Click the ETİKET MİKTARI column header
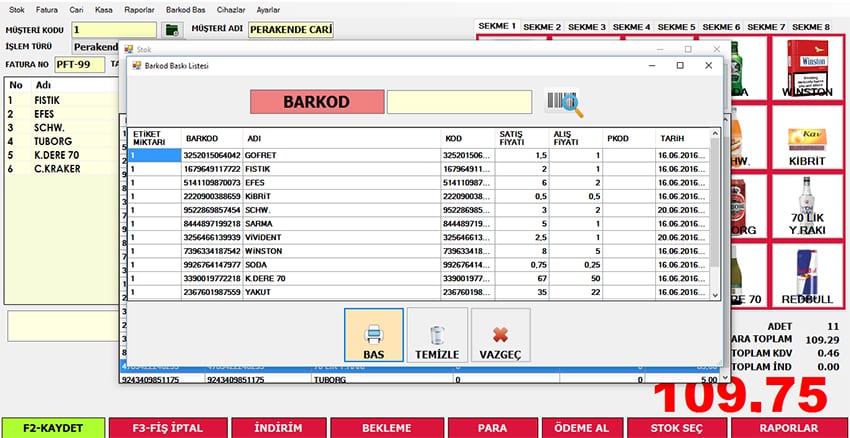The width and height of the screenshot is (850, 438). click(154, 138)
